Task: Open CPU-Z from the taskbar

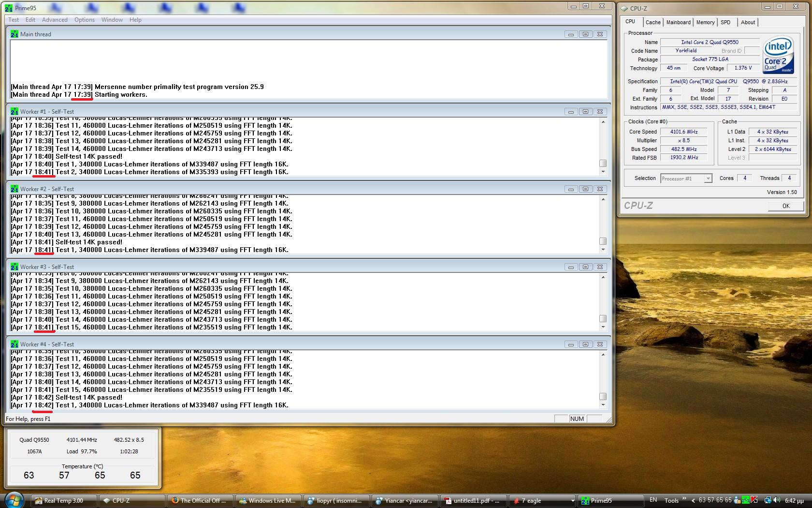Action: point(131,501)
